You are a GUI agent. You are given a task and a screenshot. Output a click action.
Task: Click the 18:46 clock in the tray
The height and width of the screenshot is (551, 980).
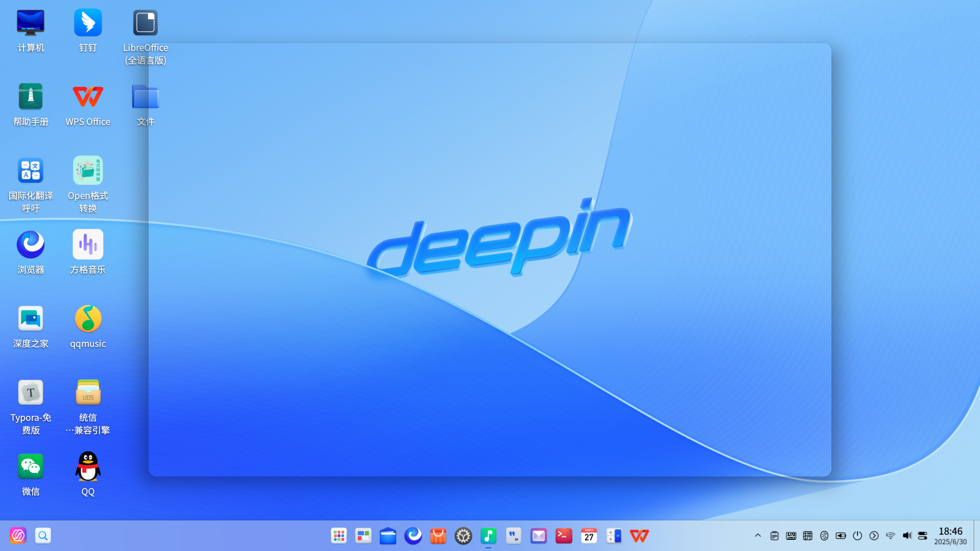coord(950,532)
